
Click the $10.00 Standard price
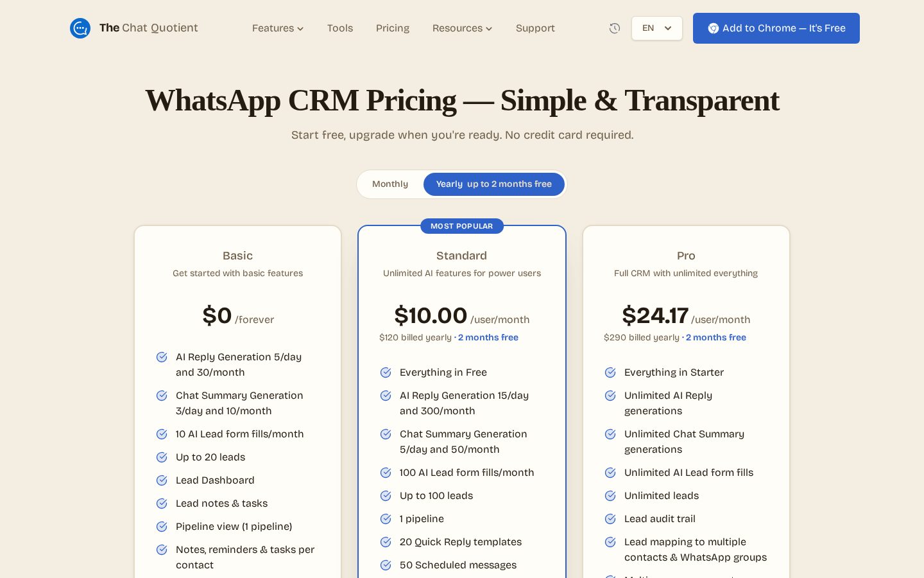click(x=431, y=315)
